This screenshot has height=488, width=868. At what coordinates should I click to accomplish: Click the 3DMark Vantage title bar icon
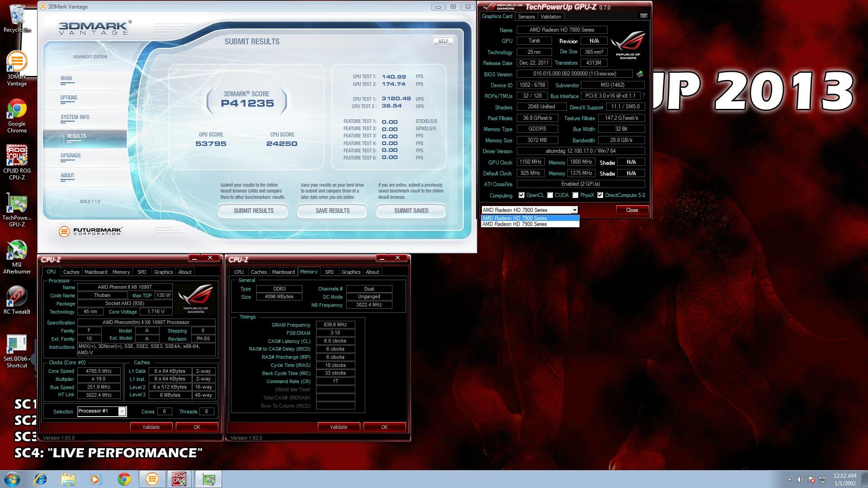click(43, 7)
